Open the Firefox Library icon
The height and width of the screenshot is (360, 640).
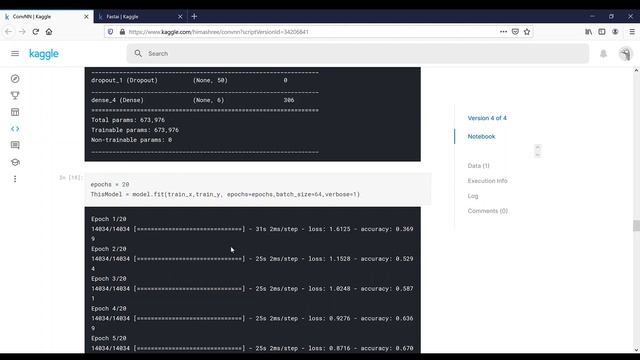pos(589,31)
